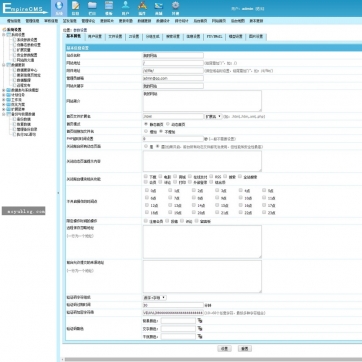The width and height of the screenshot is (362, 362).
Task: Click the EmpireCMS logo
Action: pyautogui.click(x=24, y=8)
